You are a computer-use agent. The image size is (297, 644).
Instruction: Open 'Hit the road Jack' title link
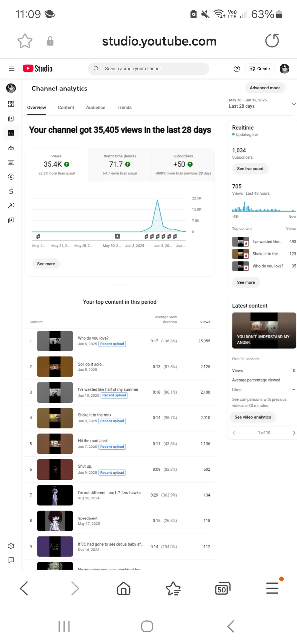point(93,441)
